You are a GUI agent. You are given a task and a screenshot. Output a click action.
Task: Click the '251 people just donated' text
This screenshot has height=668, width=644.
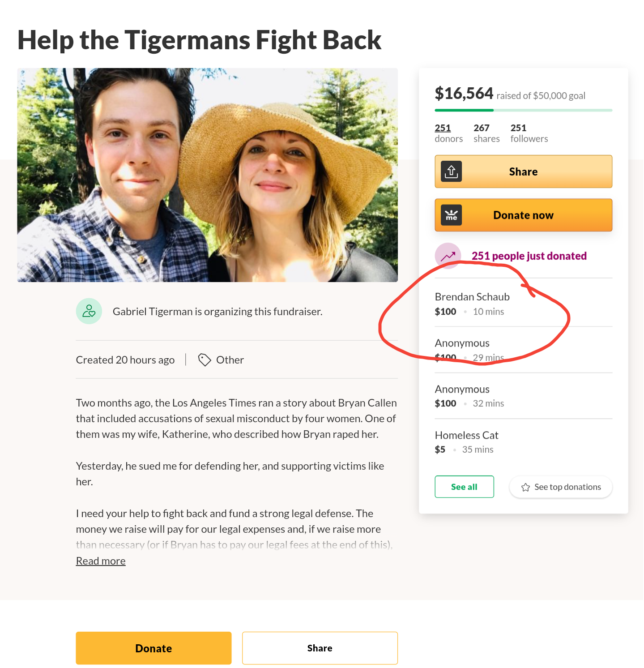529,256
